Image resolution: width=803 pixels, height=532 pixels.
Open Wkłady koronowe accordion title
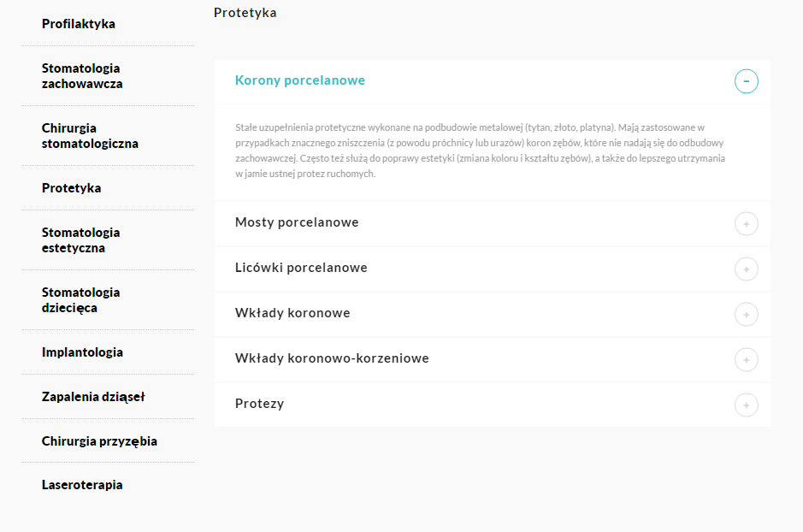pyautogui.click(x=292, y=313)
